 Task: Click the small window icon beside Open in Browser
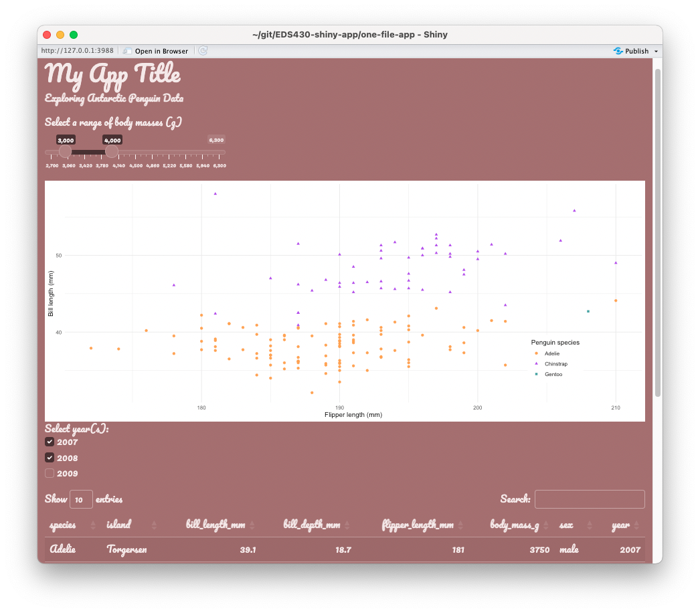click(126, 50)
